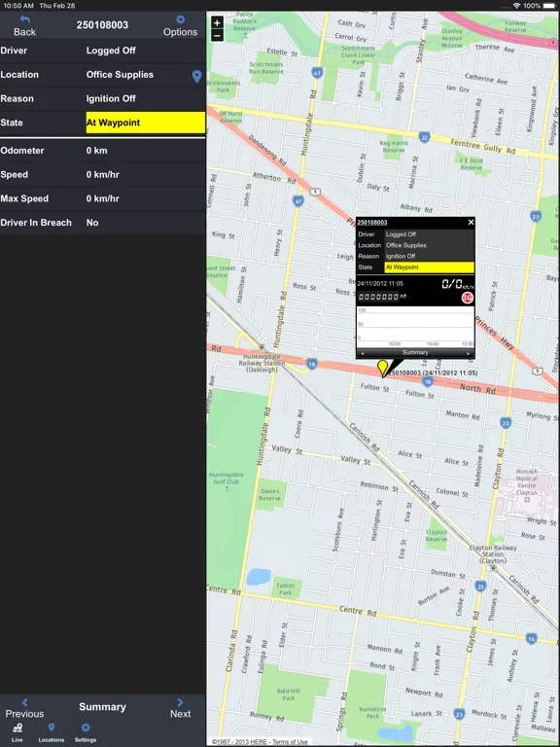The height and width of the screenshot is (747, 560).
Task: Go to previous page in popup Summary bar
Action: pos(363,353)
